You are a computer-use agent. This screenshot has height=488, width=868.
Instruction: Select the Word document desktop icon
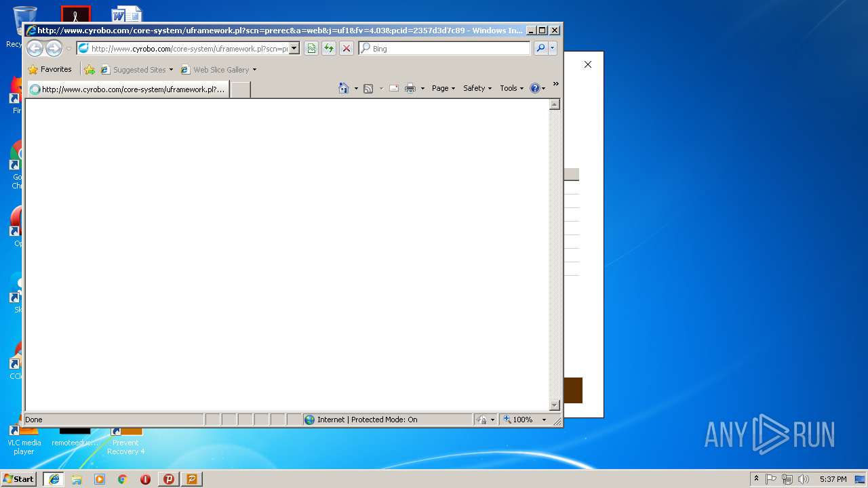pos(127,14)
